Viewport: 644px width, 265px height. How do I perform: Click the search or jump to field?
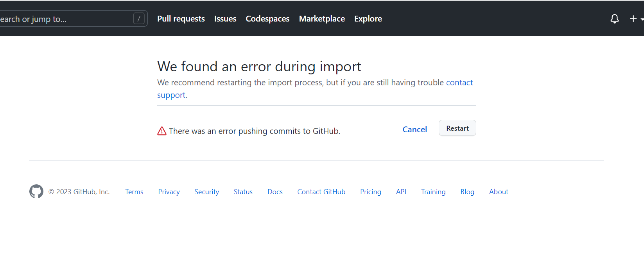pos(59,18)
